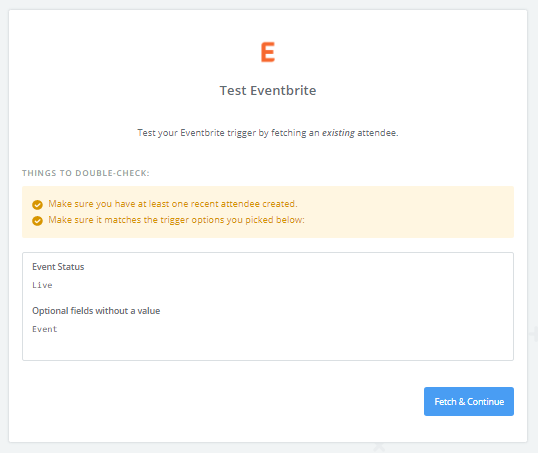
Task: Click Optional fields without a value label
Action: tap(96, 311)
